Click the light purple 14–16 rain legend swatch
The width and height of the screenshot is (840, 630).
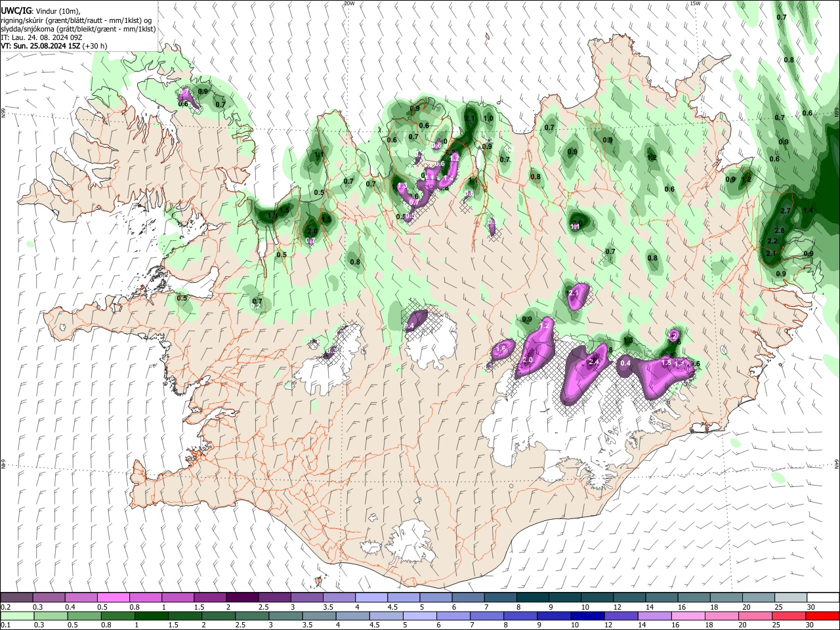[654, 616]
